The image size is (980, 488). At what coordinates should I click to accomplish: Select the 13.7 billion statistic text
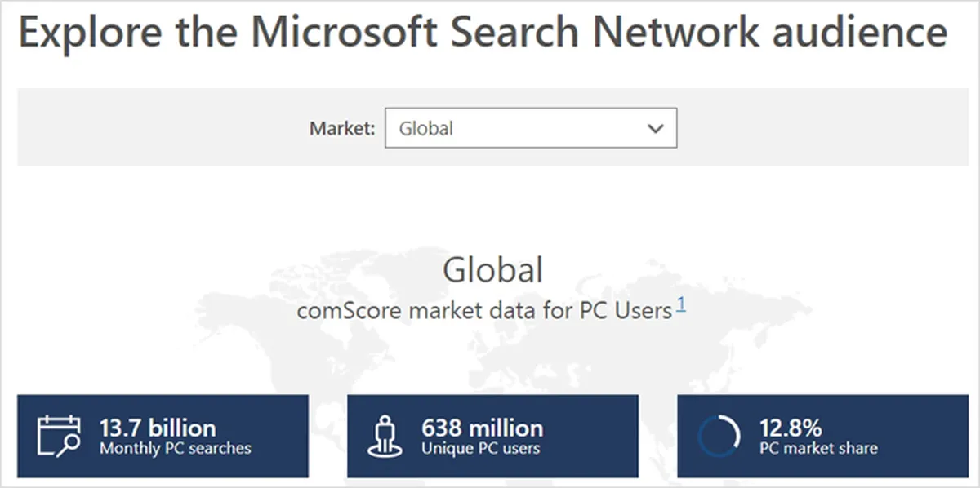point(158,428)
